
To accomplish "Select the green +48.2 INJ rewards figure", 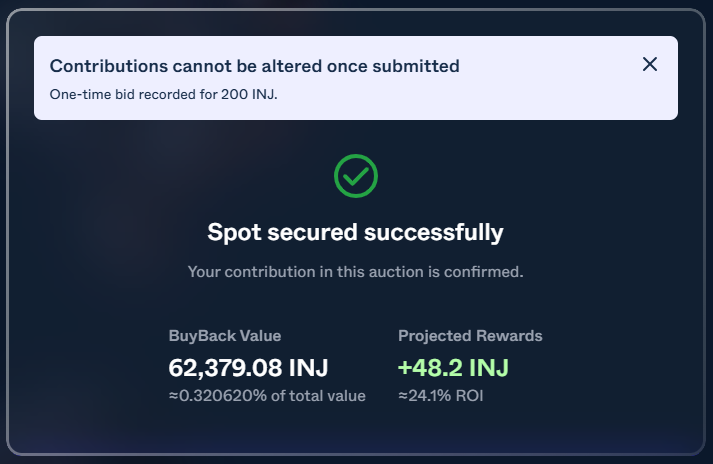I will coord(453,367).
